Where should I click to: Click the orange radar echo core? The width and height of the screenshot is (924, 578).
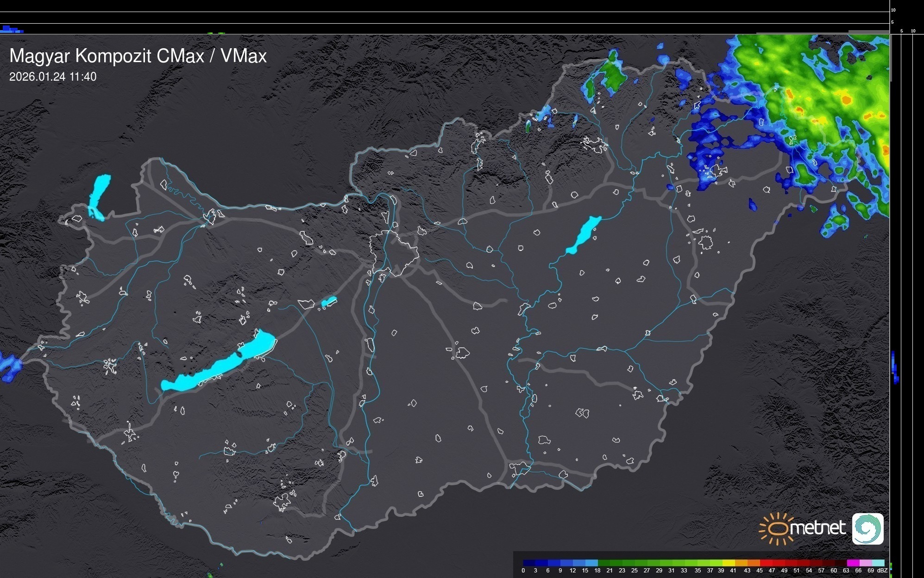(x=846, y=99)
